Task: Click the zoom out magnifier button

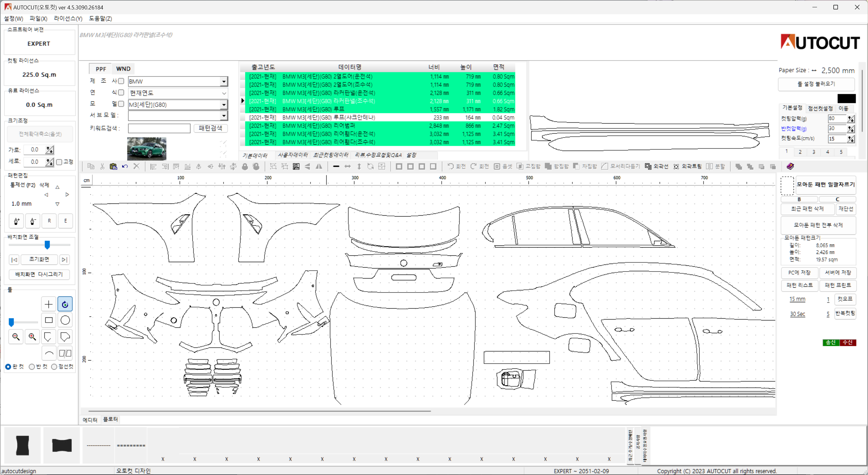Action: [x=16, y=337]
